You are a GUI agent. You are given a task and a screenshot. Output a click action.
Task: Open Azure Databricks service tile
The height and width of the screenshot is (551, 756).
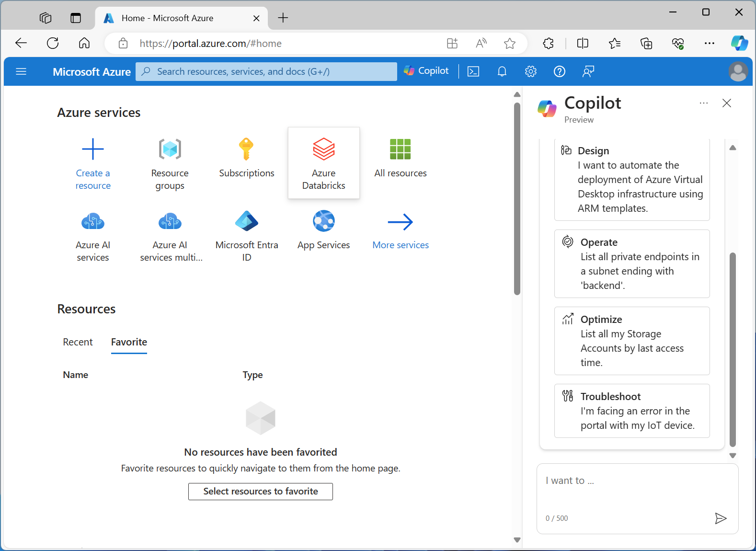324,163
